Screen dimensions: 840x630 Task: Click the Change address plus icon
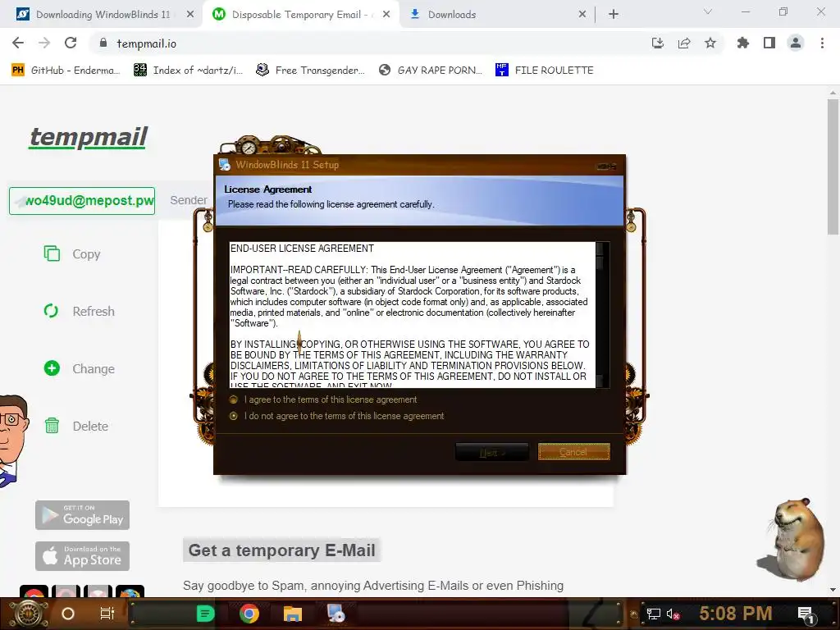52,368
